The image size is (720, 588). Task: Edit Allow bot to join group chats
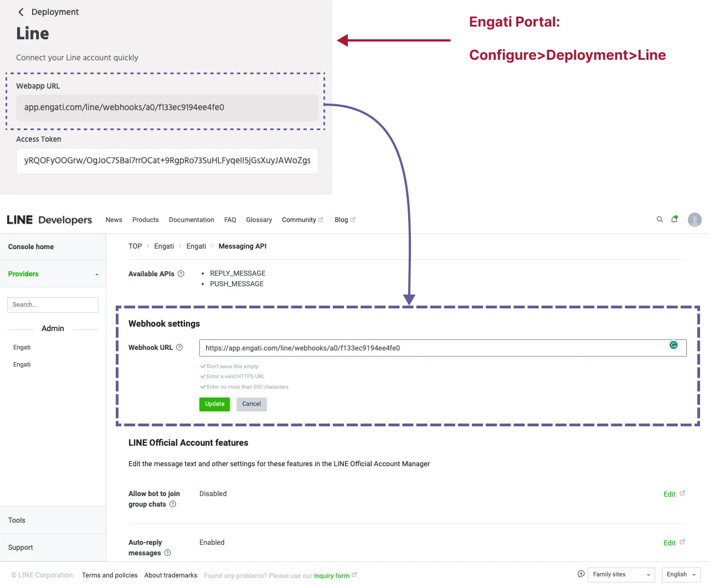tap(674, 494)
